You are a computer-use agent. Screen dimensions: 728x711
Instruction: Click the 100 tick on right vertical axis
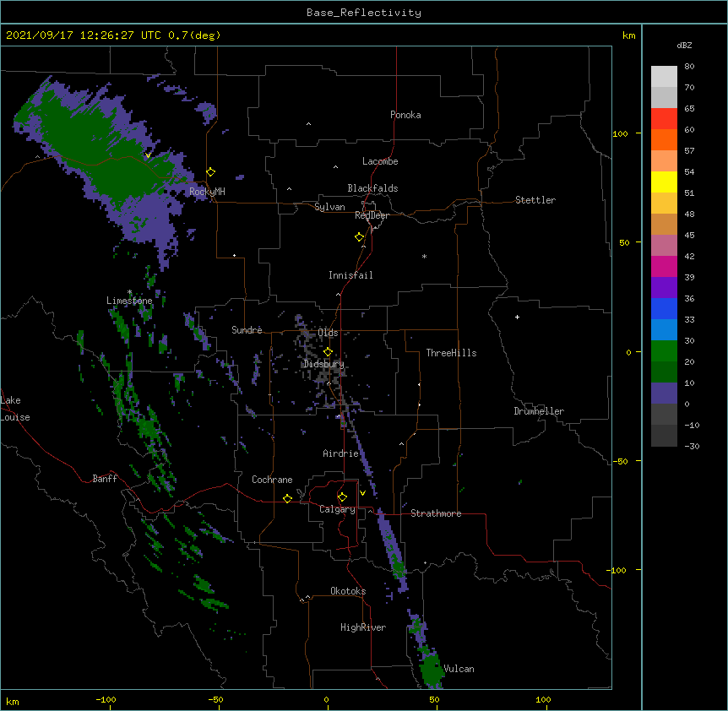tap(620, 133)
